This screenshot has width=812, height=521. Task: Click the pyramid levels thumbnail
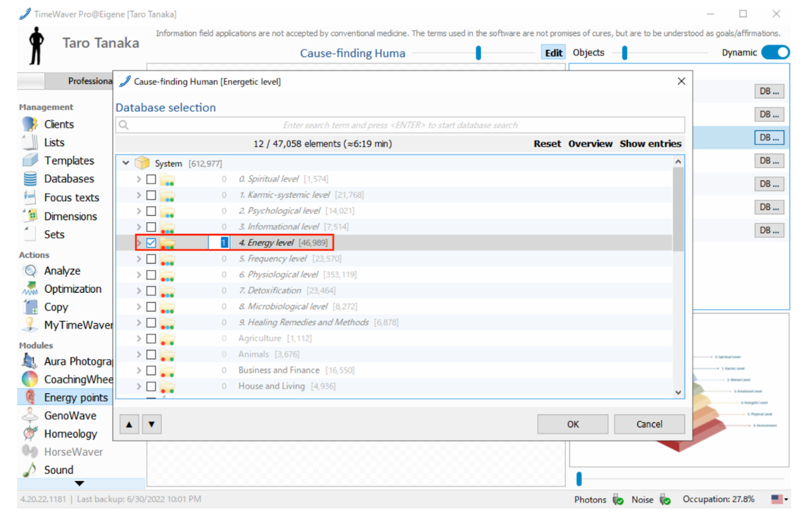680,389
